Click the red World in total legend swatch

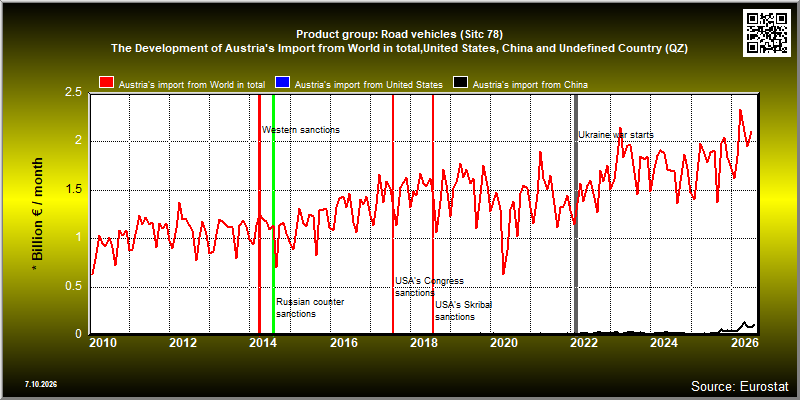[107, 84]
